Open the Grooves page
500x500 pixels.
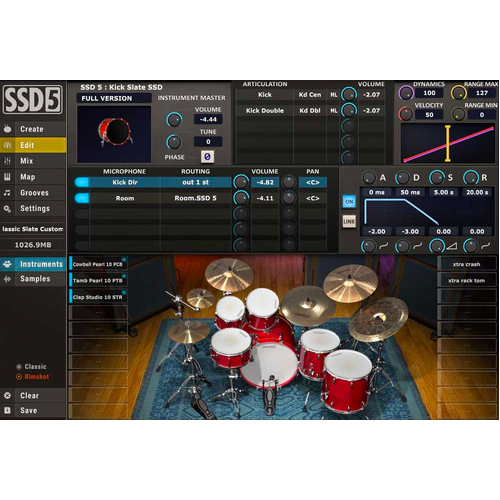pos(33,193)
